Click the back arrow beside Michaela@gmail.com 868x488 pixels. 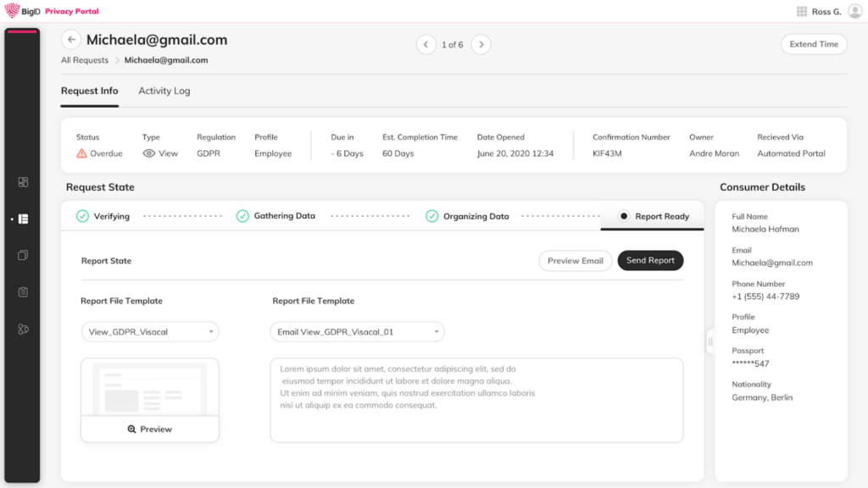coord(71,40)
